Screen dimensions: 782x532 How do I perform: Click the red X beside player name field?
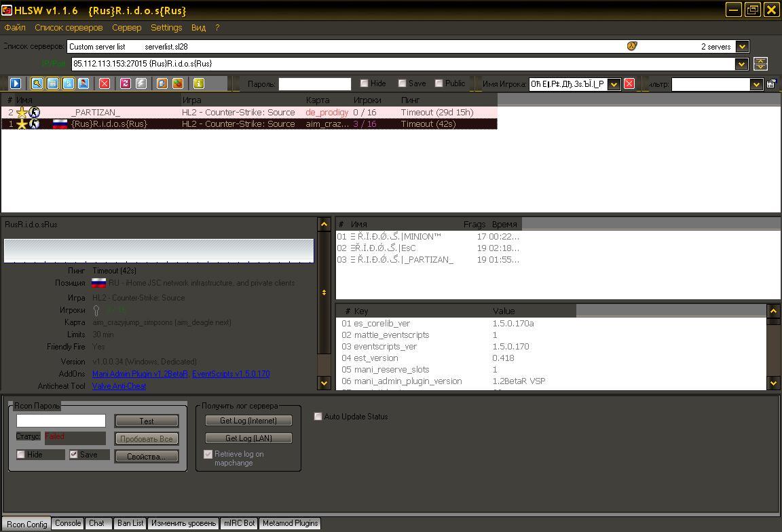tap(629, 83)
